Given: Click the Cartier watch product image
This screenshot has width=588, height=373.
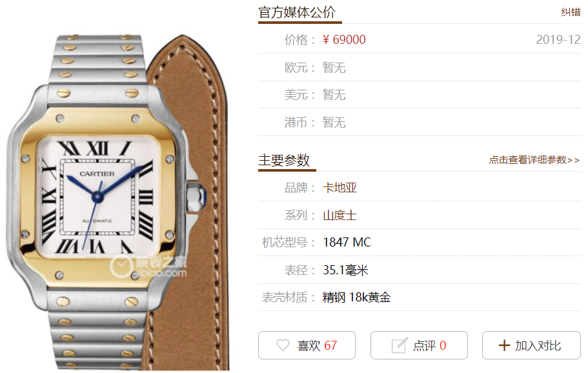Looking at the screenshot, I should point(116,203).
